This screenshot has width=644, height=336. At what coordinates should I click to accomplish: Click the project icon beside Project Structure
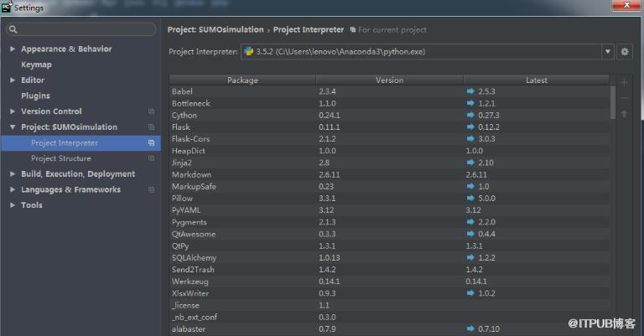click(x=151, y=158)
